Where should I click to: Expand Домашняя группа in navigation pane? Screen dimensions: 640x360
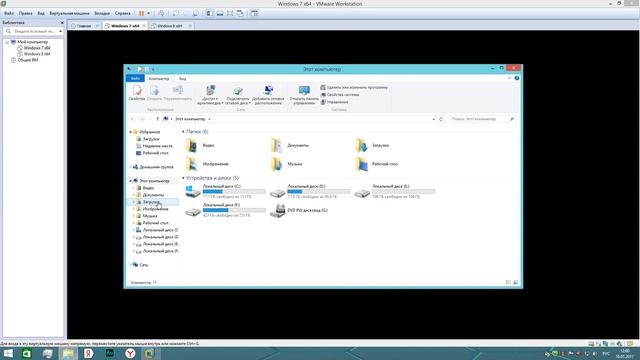point(131,167)
